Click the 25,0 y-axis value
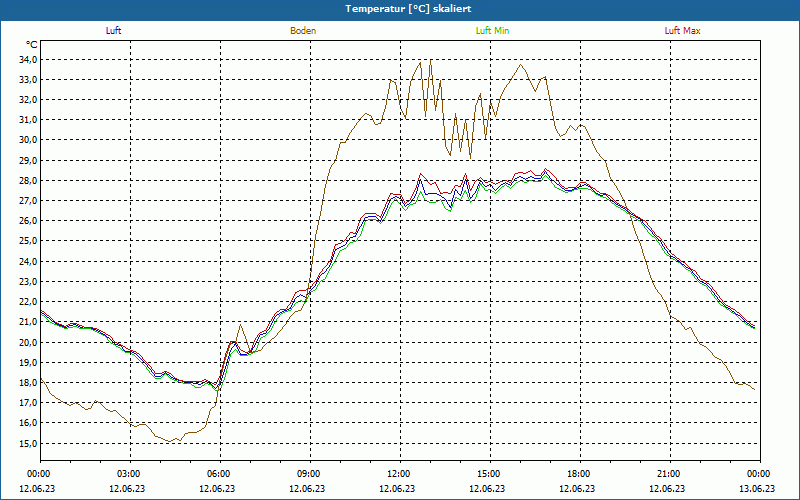800x500 pixels. [x=28, y=241]
